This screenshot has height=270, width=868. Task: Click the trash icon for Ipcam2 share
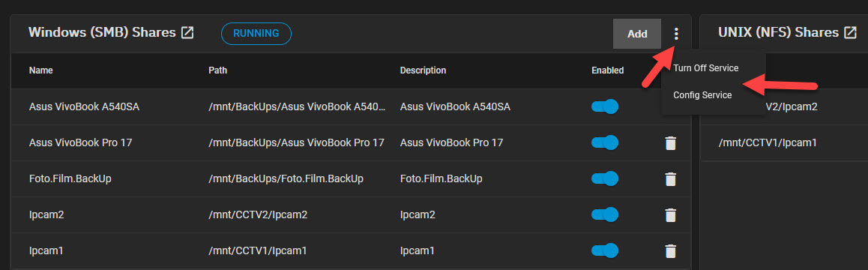[x=670, y=215]
